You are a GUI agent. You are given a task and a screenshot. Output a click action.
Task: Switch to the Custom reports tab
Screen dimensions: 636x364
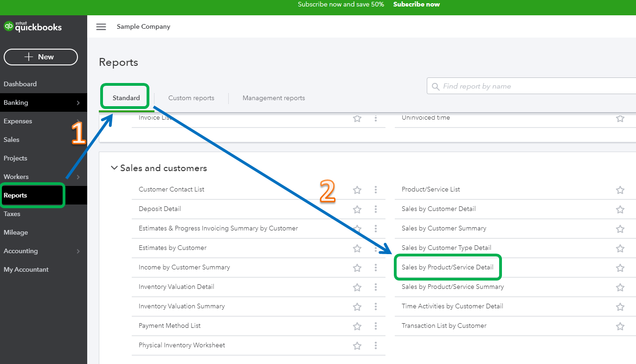pos(191,98)
